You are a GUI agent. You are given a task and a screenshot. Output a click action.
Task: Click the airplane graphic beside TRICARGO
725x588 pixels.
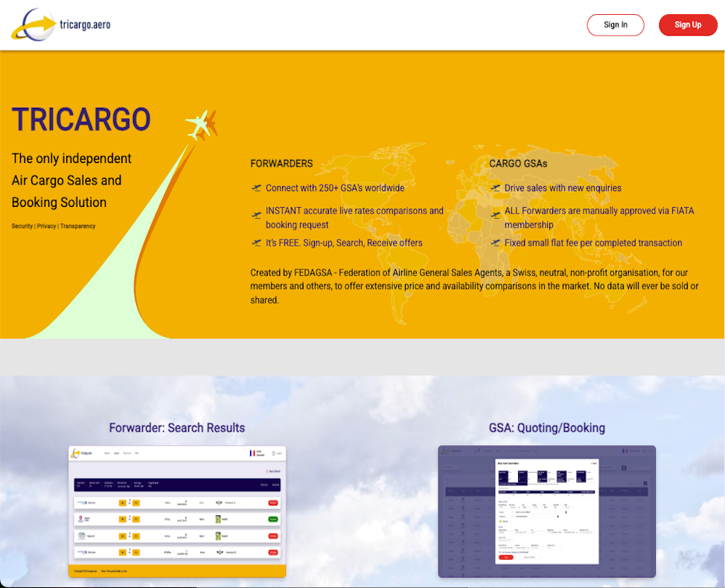point(202,125)
